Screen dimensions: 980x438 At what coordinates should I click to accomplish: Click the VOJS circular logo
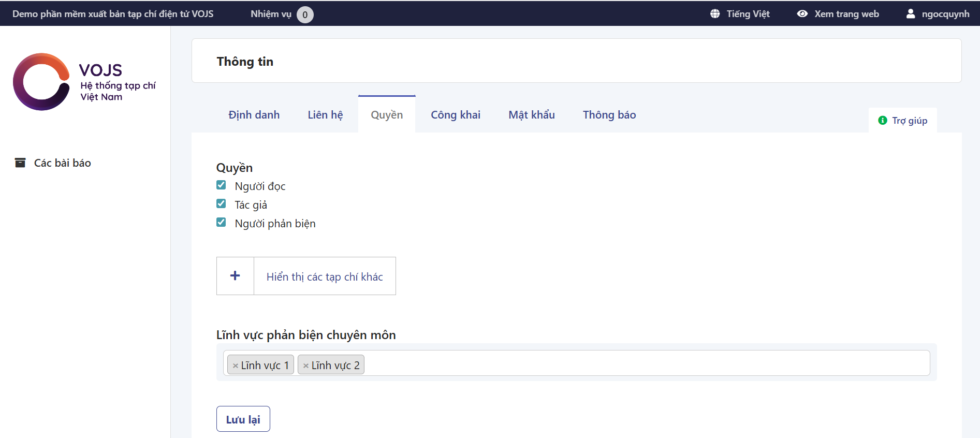pos(41,82)
